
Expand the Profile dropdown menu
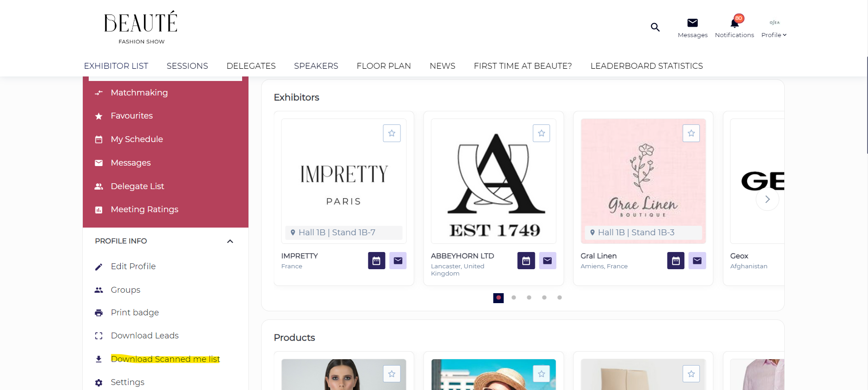[x=774, y=35]
